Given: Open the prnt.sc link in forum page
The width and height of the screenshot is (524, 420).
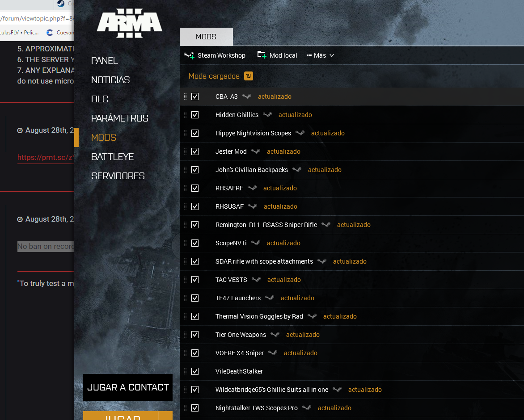Looking at the screenshot, I should click(46, 158).
